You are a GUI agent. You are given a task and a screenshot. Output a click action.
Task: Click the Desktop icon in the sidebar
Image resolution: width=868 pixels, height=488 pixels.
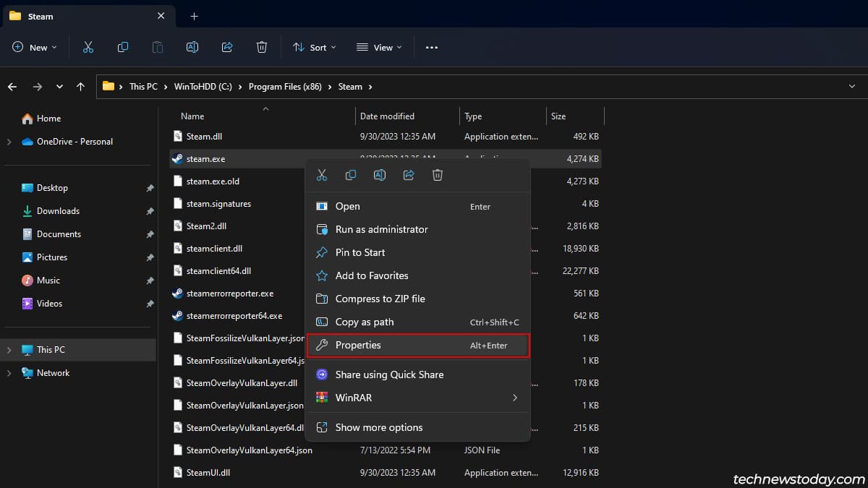(x=27, y=188)
